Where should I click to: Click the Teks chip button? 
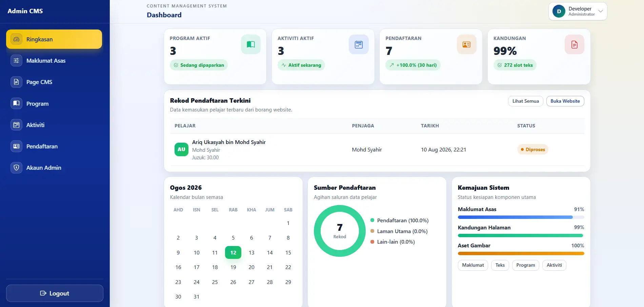(500, 265)
